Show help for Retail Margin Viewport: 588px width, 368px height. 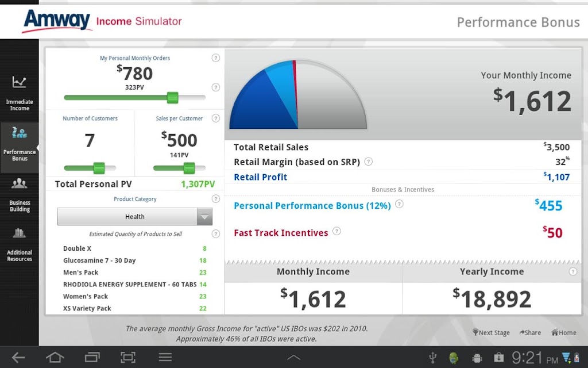click(369, 162)
